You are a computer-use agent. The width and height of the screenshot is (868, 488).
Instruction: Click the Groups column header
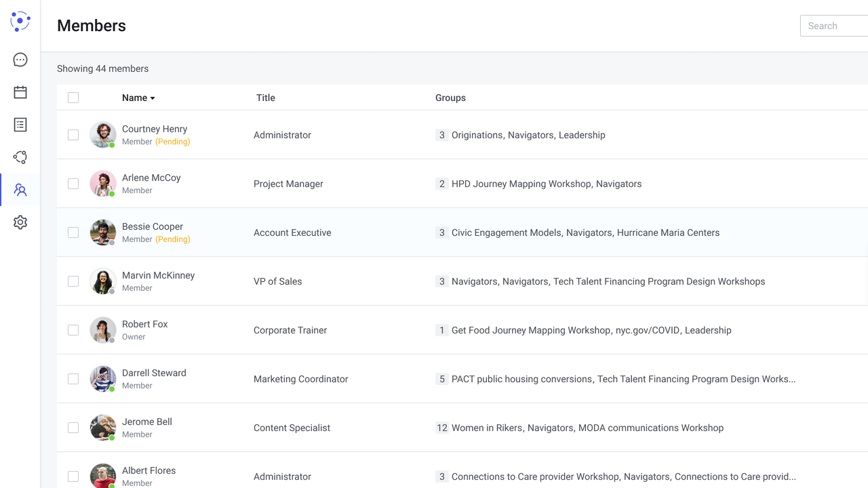point(450,98)
